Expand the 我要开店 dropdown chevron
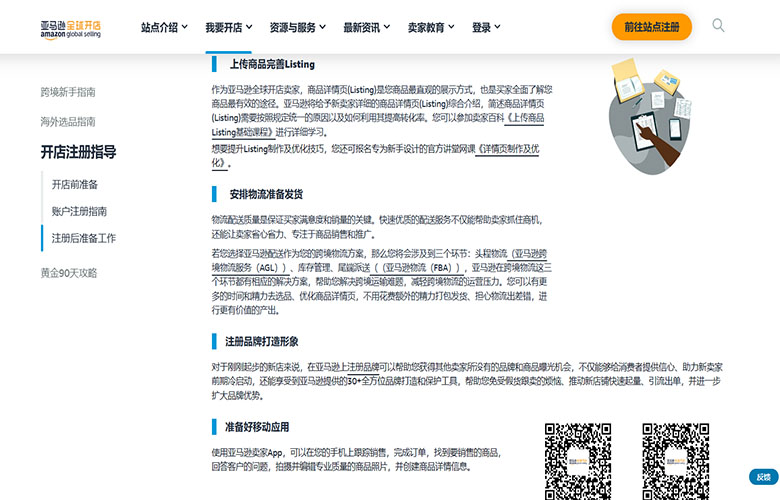 tap(249, 27)
